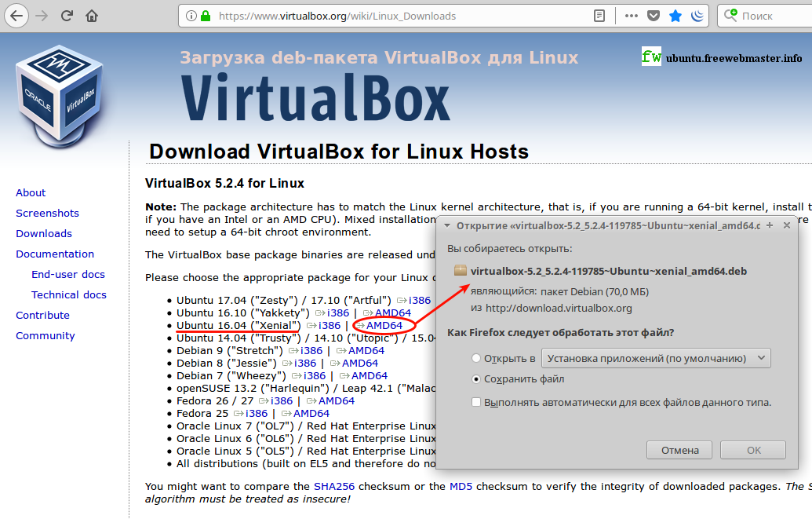Open Documentation sidebar link
The image size is (812, 519).
(55, 254)
